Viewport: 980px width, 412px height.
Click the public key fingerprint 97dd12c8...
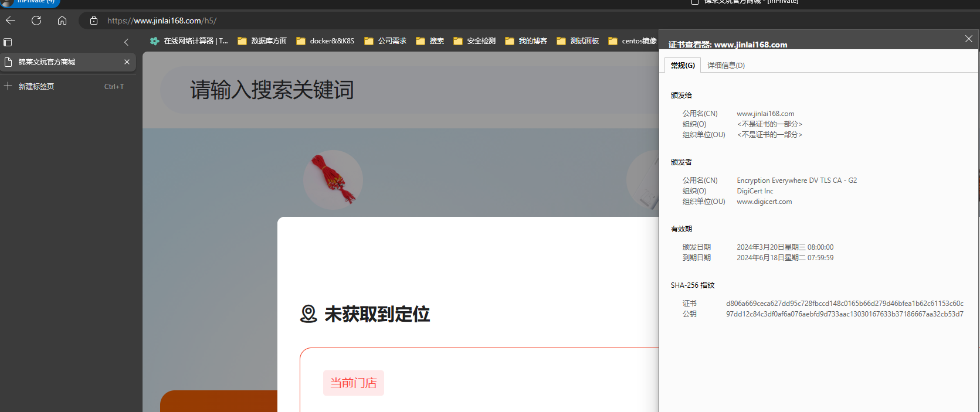845,314
